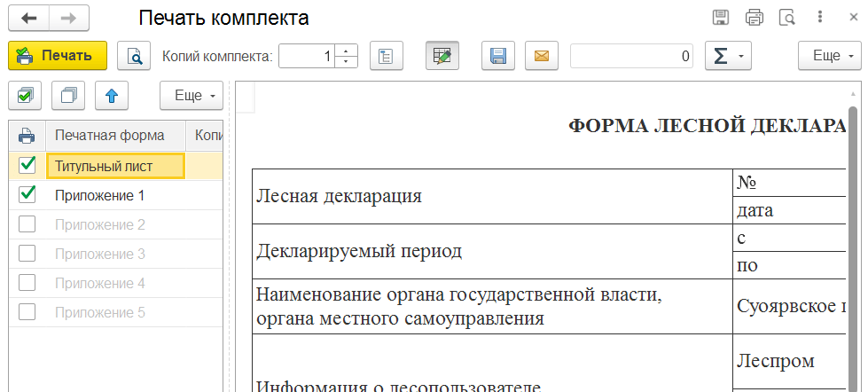Screen dimensions: 868x392
Task: Select the Титульный лист row
Action: coord(115,166)
